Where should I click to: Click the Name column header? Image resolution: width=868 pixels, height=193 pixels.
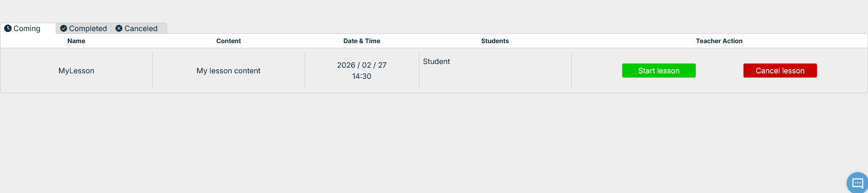click(x=76, y=41)
